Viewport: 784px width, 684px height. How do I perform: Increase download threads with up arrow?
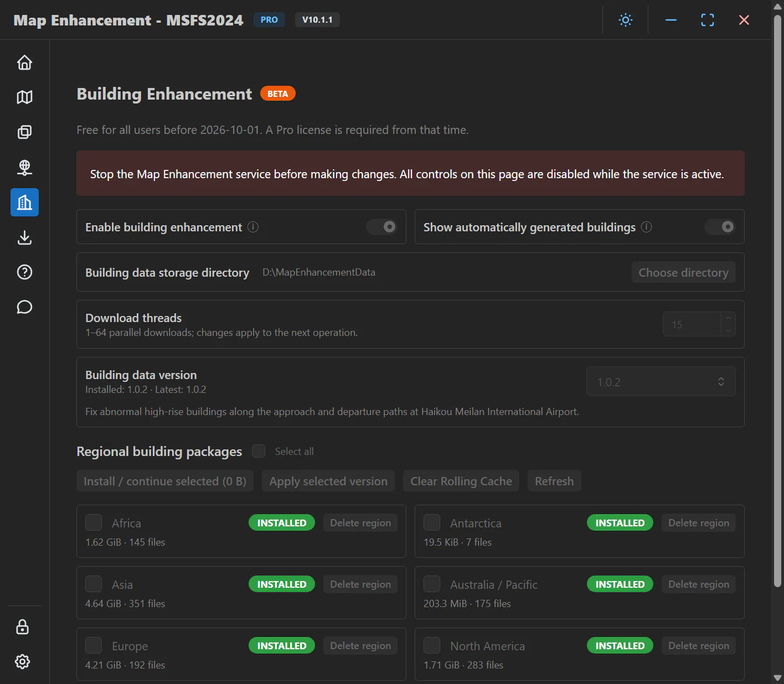729,318
